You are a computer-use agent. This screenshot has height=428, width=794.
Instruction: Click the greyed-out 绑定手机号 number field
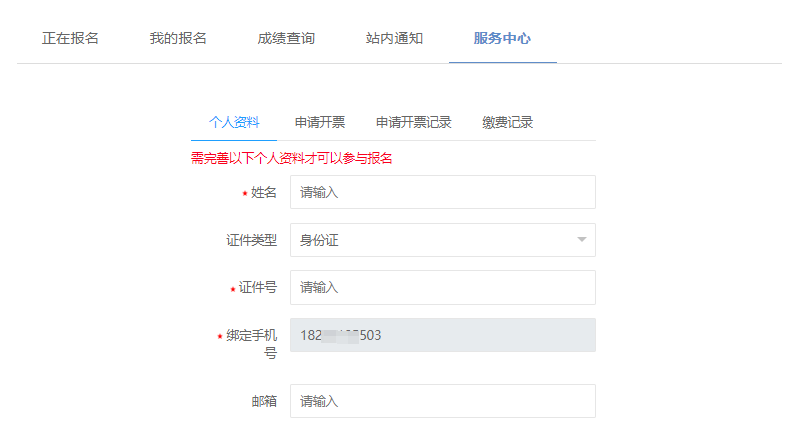[442, 335]
